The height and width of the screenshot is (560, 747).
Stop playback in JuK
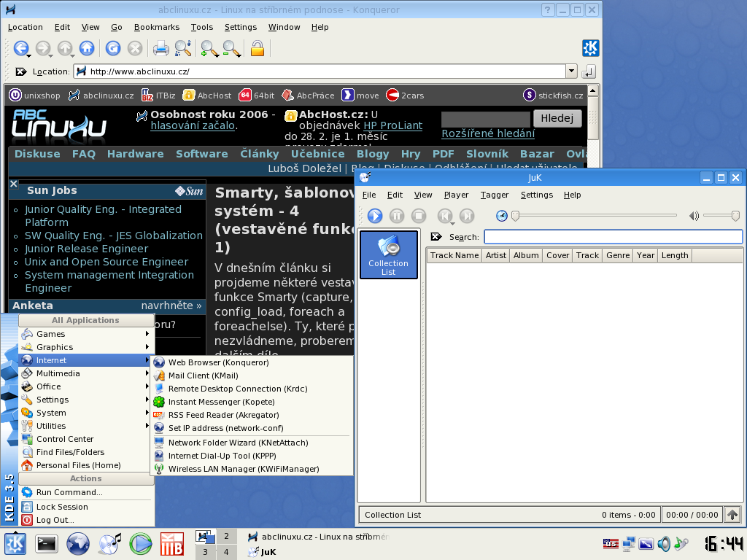(419, 216)
